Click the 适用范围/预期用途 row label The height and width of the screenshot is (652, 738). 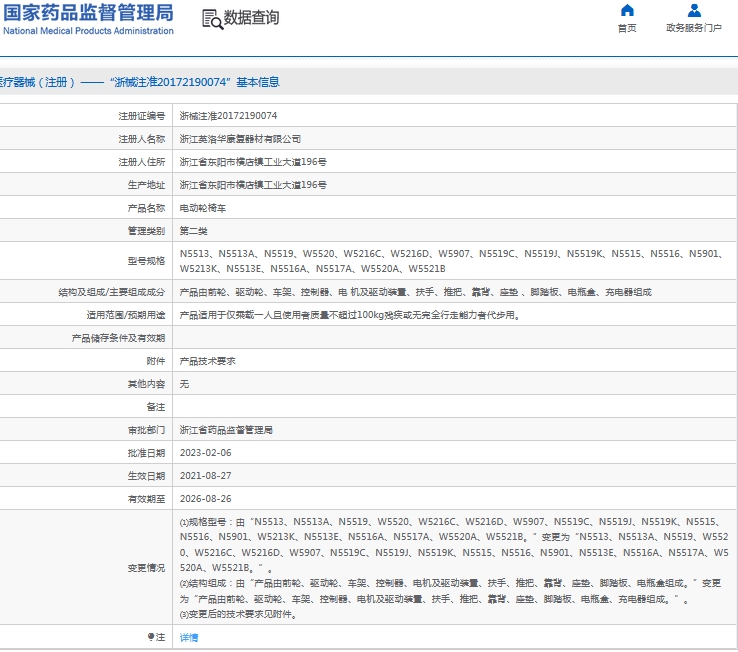point(126,315)
